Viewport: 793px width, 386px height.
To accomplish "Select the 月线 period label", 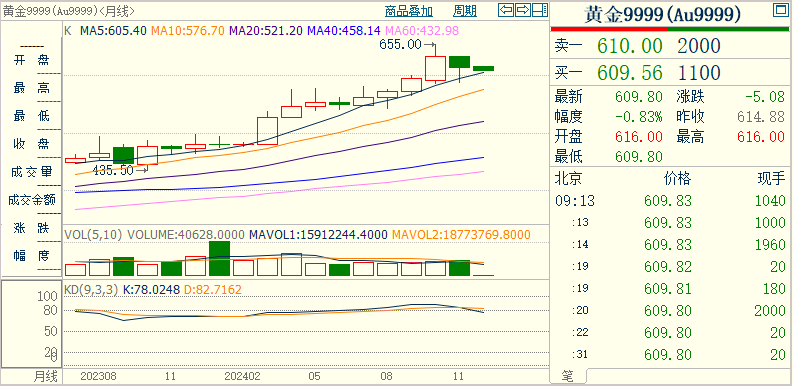I will point(46,376).
